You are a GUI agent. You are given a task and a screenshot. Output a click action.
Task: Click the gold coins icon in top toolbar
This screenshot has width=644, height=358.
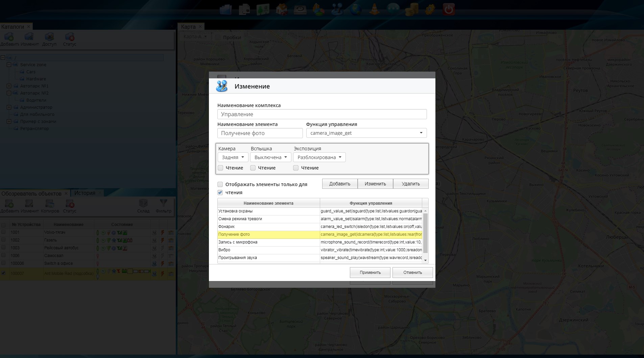(411, 9)
